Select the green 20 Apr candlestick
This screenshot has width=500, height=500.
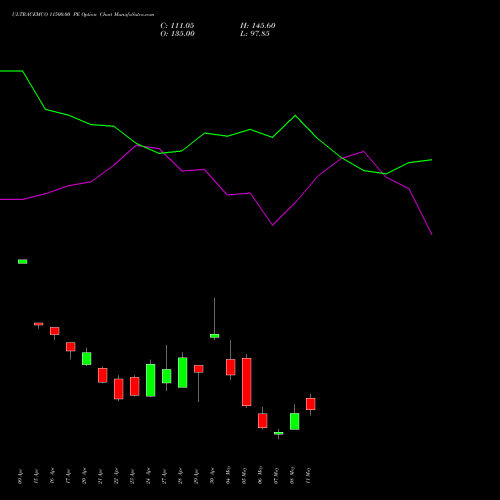coord(87,358)
